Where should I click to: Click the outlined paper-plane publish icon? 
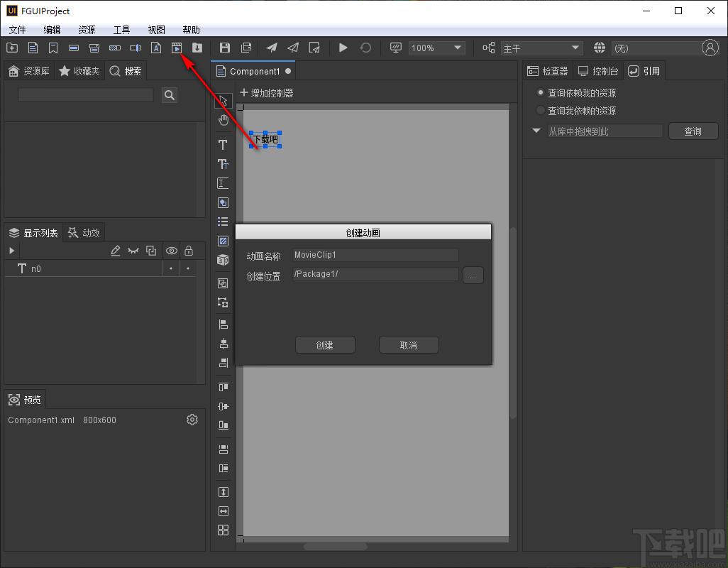pos(293,48)
